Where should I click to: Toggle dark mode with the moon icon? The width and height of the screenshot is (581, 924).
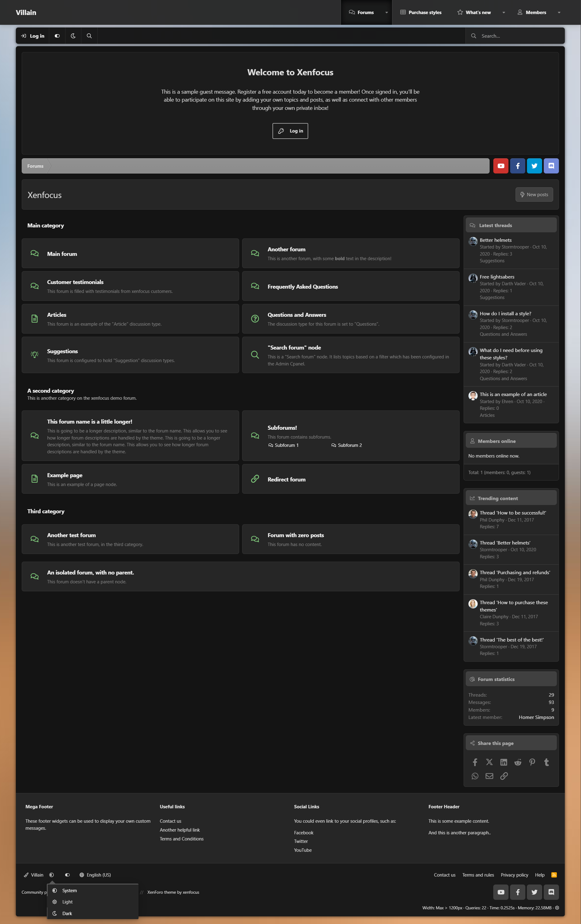[x=73, y=36]
